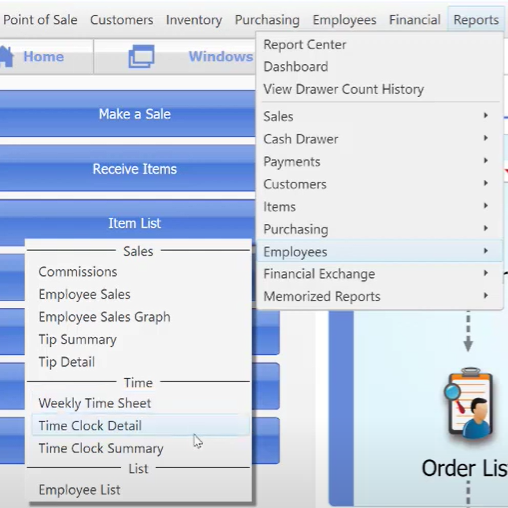Open the Reports menu

[x=476, y=20]
